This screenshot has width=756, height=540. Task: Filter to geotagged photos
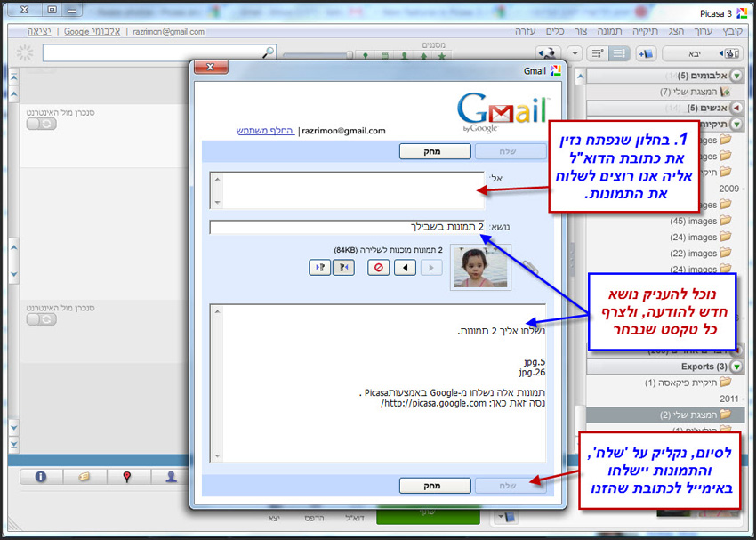[366, 56]
